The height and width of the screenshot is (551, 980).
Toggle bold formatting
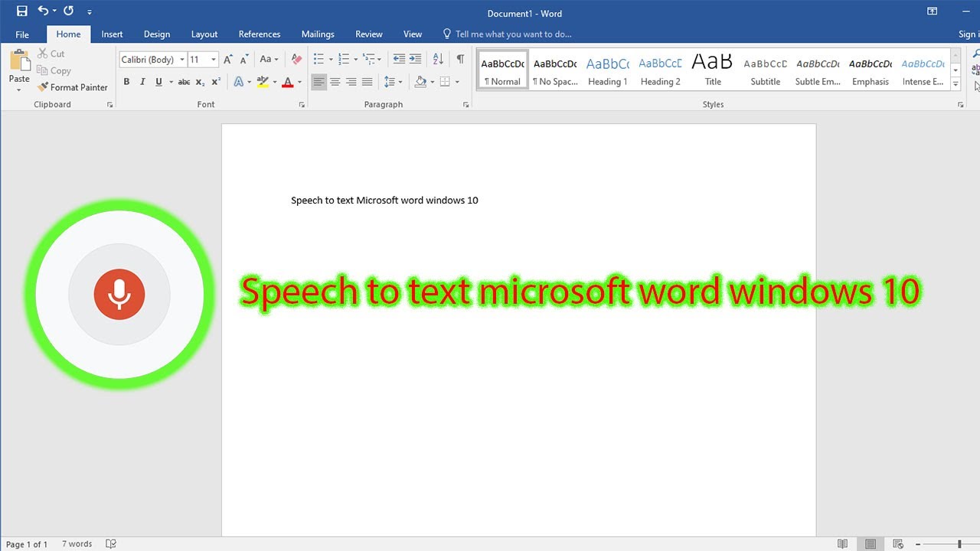click(126, 82)
